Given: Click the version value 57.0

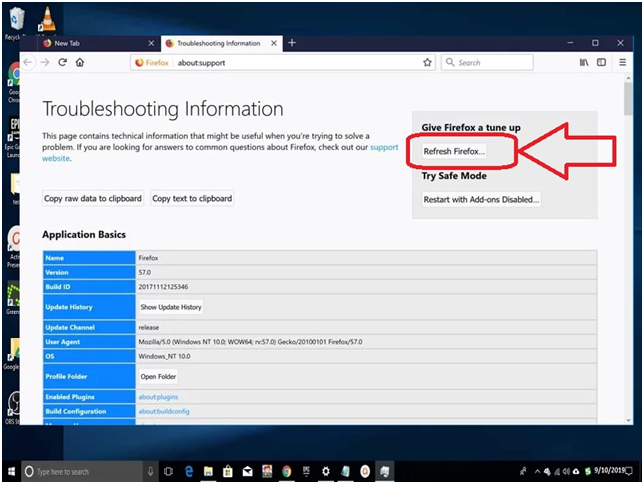Looking at the screenshot, I should coord(145,272).
